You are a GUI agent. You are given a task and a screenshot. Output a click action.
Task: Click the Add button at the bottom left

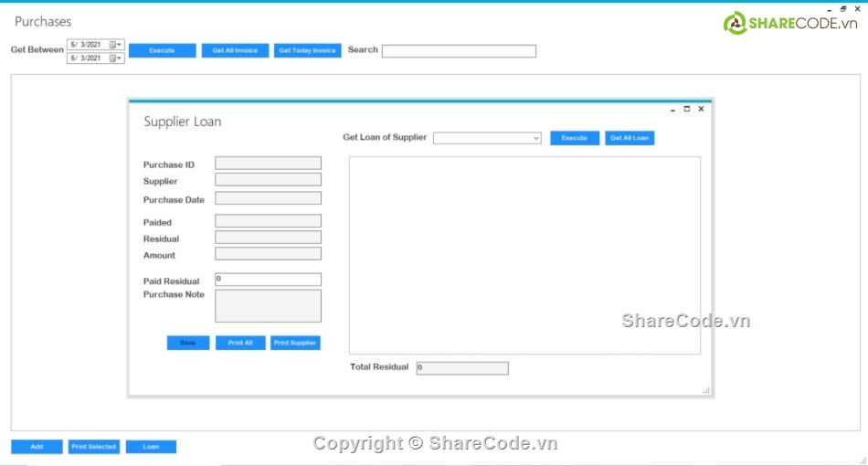37,447
